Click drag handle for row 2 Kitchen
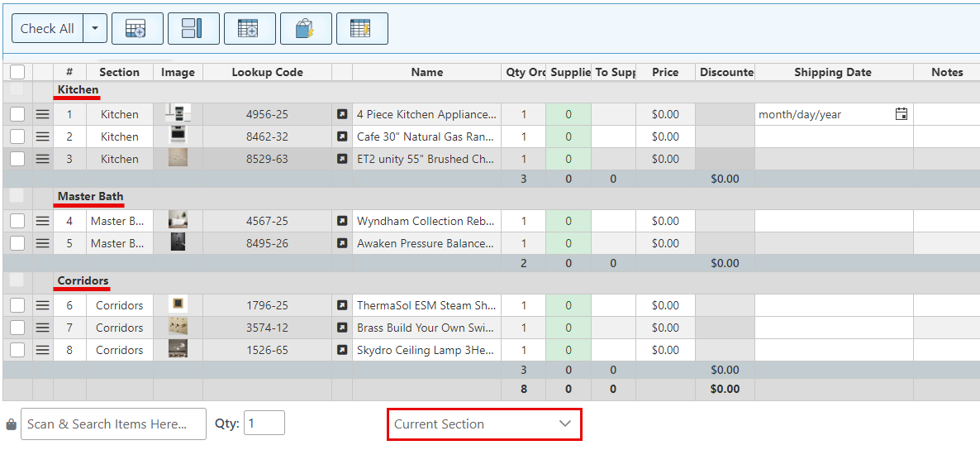This screenshot has width=980, height=450. tap(42, 136)
